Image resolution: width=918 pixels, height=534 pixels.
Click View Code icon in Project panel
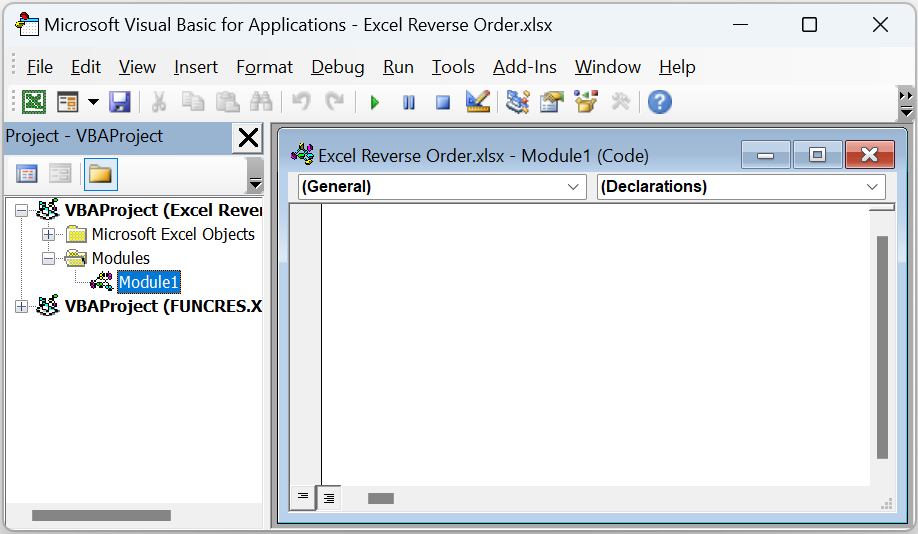pyautogui.click(x=27, y=174)
